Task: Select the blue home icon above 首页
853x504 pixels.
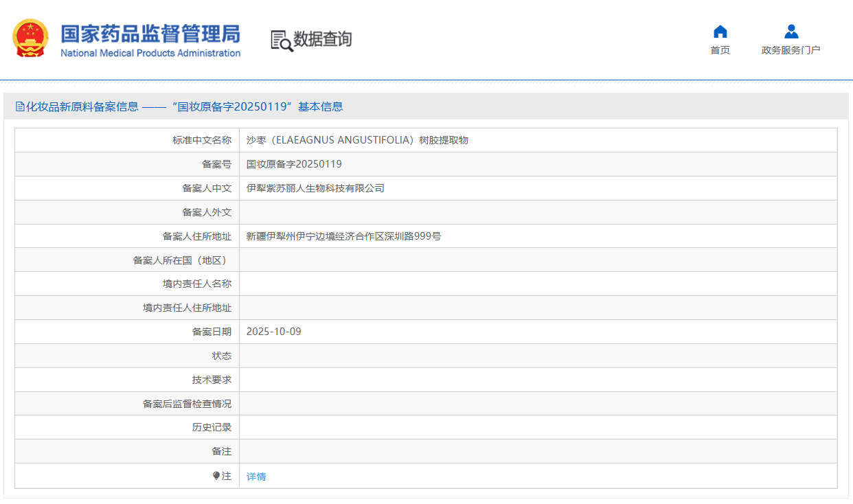Action: point(719,31)
